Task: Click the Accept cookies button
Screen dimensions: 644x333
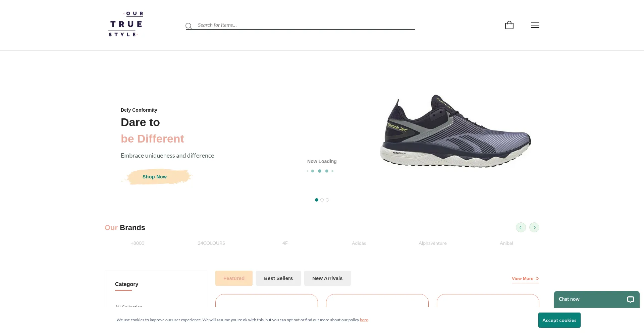Action: click(x=559, y=320)
